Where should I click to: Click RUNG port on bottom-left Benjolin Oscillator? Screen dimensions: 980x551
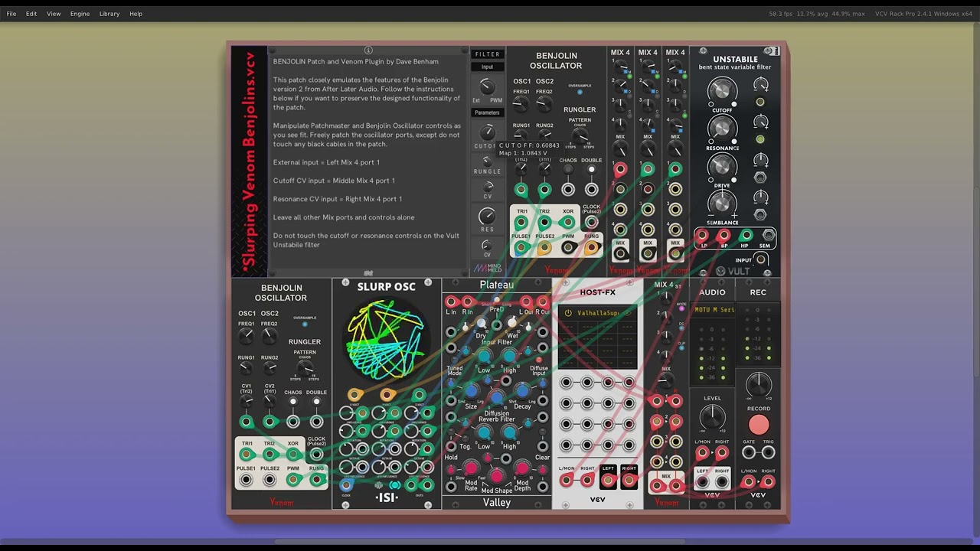pos(316,481)
